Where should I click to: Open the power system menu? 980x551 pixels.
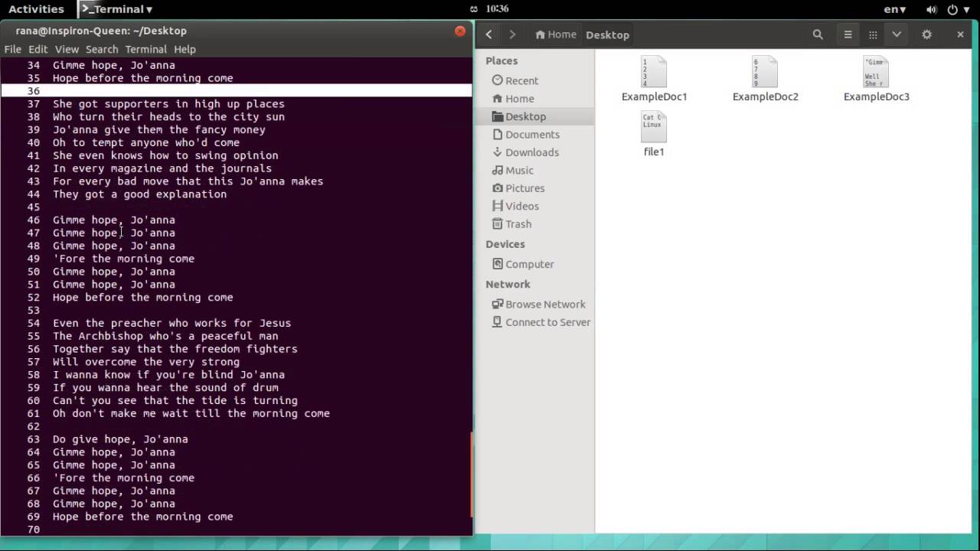click(x=959, y=9)
